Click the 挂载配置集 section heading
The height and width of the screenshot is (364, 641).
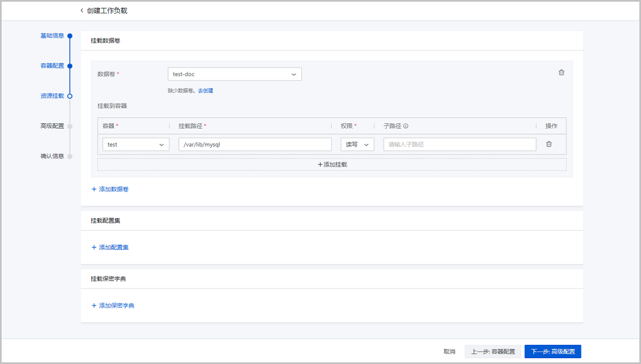[105, 220]
